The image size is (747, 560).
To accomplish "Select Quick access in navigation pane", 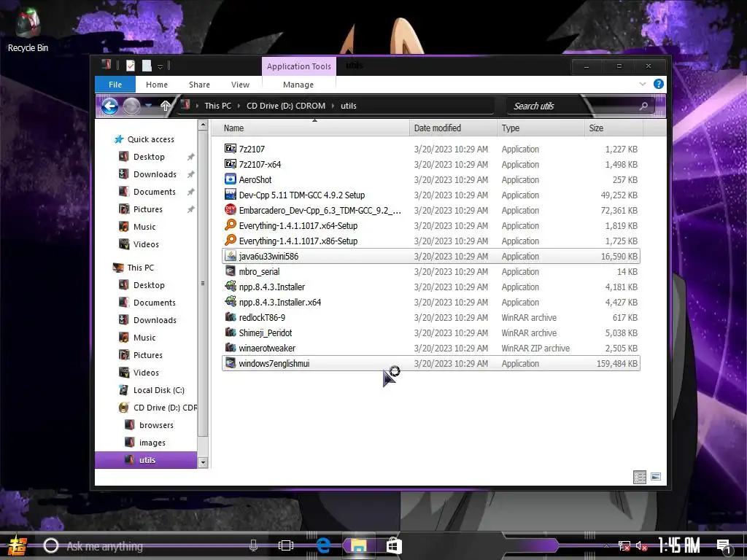I will (150, 139).
